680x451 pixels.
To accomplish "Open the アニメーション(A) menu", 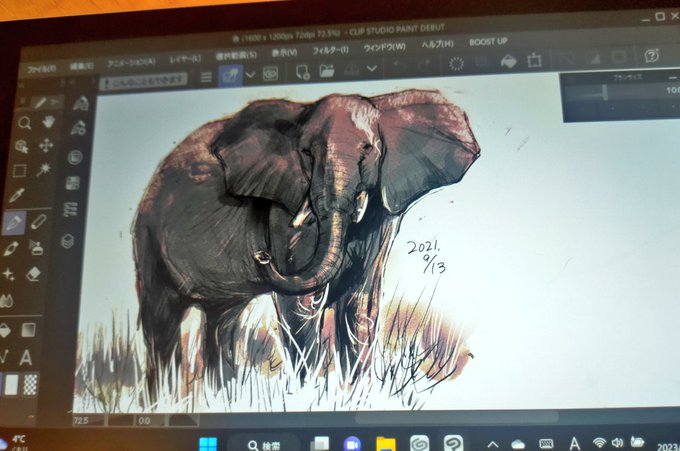I will click(x=131, y=62).
